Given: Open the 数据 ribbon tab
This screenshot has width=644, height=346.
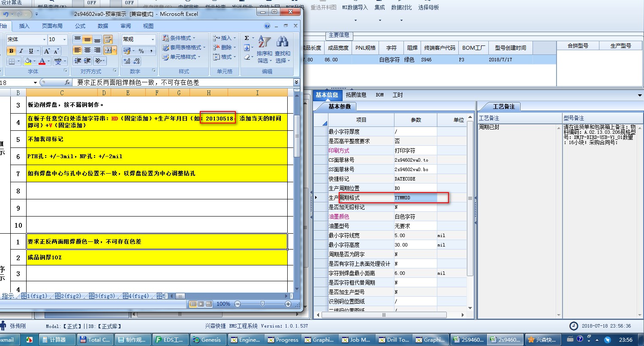Looking at the screenshot, I should coord(103,26).
